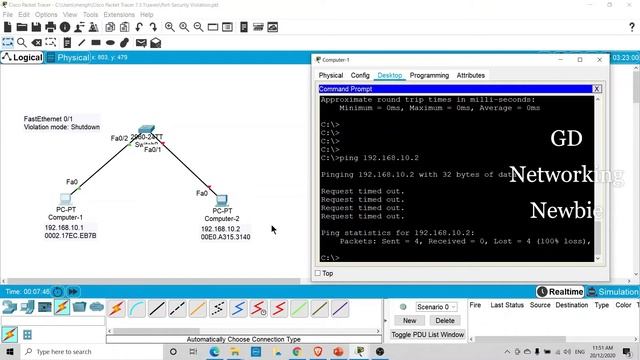The height and width of the screenshot is (360, 640).
Task: Switch to Physical workspace view
Action: point(68,58)
